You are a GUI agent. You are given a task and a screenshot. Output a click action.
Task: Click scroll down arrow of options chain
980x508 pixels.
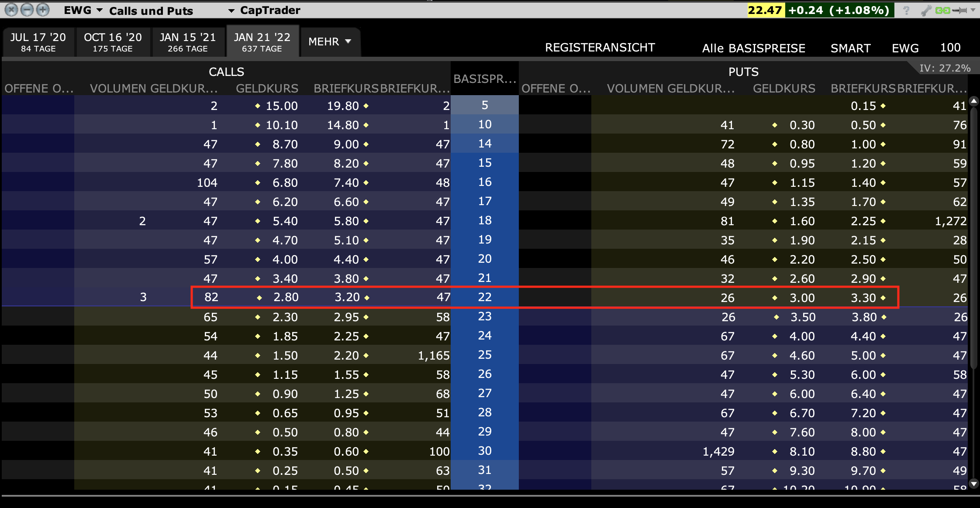tap(973, 483)
